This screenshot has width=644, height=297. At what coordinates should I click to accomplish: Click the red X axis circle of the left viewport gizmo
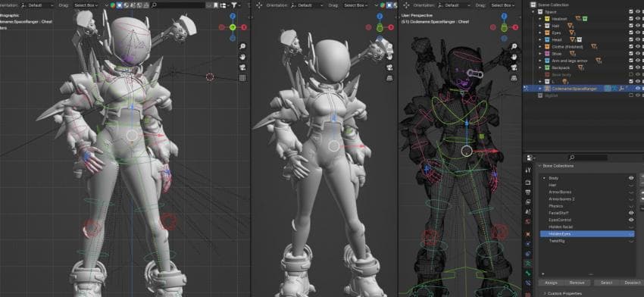[x=243, y=27]
